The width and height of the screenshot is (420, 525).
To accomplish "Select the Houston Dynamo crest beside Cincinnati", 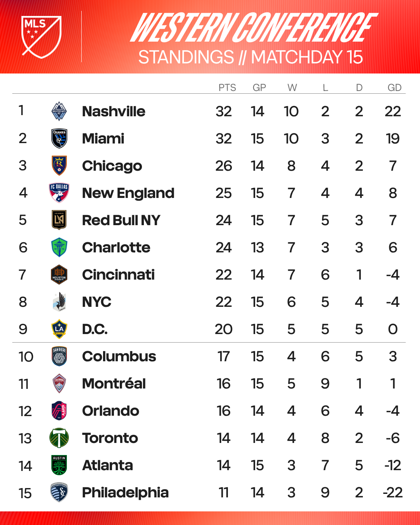I will 59,275.
